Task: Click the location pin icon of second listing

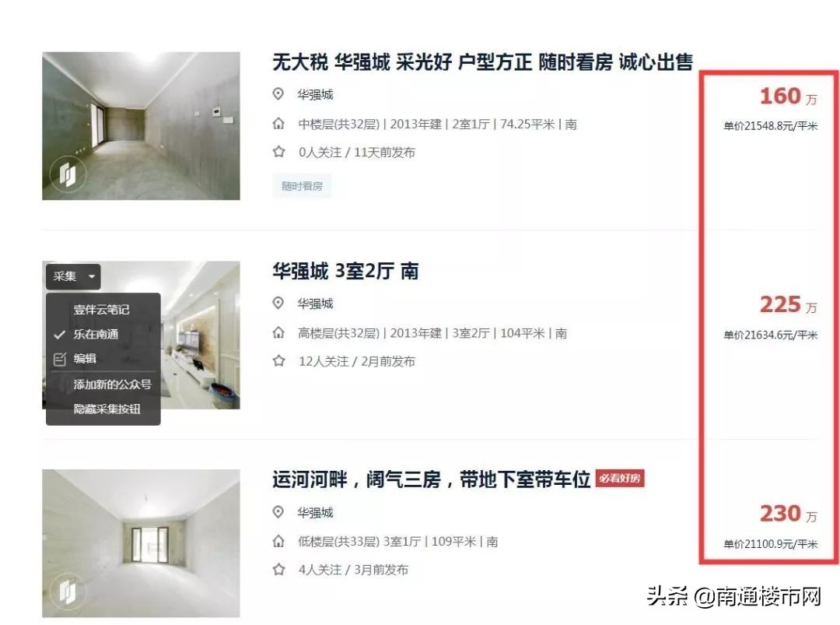Action: coord(278,304)
